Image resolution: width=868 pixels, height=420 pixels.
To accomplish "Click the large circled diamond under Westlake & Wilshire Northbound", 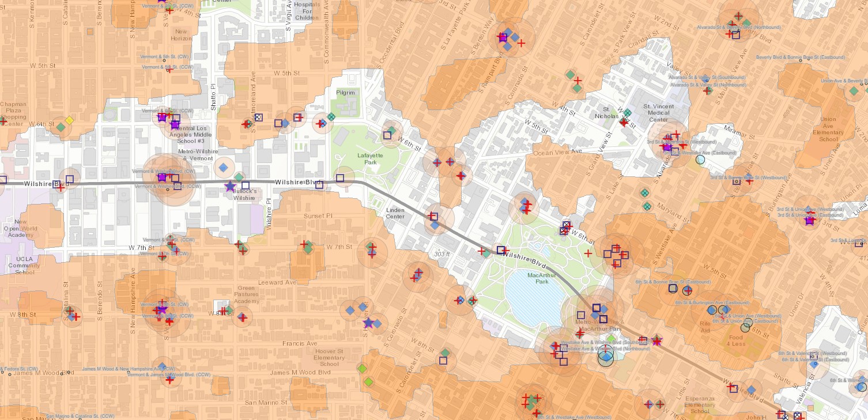I will (606, 358).
